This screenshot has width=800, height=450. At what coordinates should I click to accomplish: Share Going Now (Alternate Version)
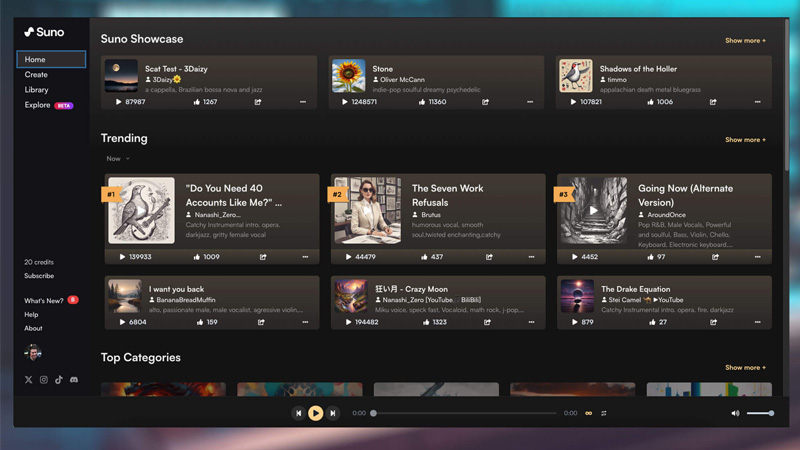(x=715, y=257)
